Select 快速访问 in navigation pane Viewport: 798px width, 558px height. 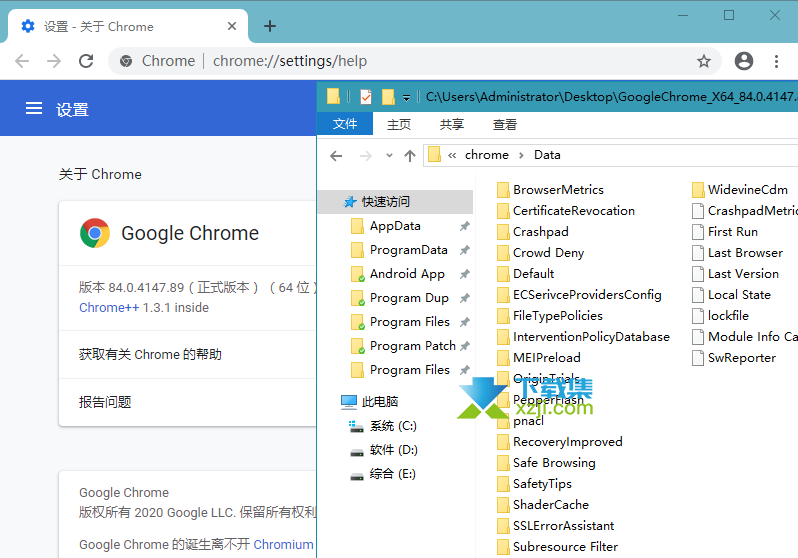tap(395, 202)
